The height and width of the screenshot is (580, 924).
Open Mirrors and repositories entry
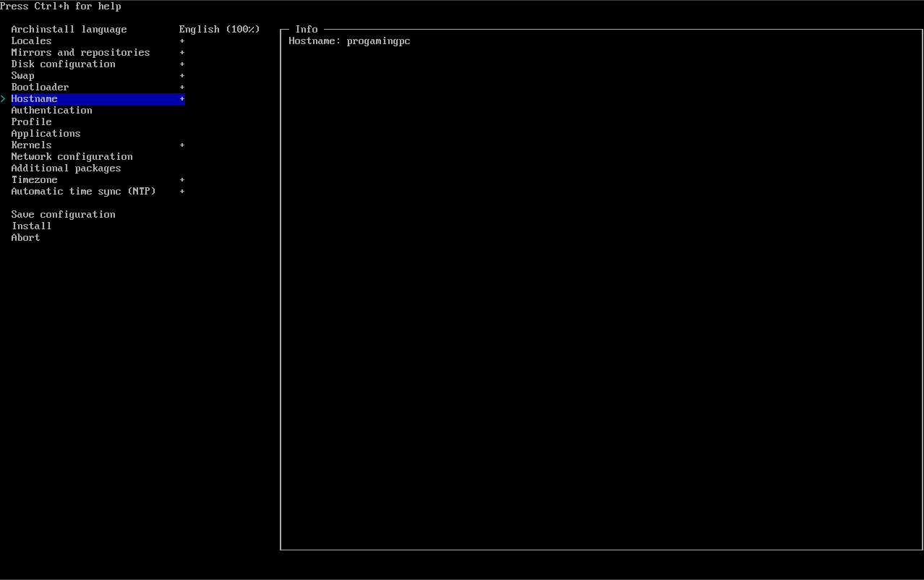(80, 52)
